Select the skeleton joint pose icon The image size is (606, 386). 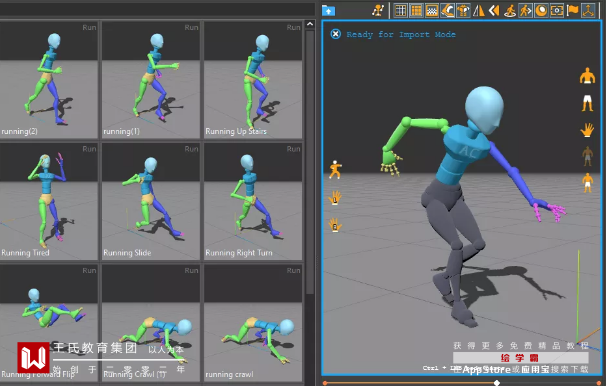click(x=378, y=10)
